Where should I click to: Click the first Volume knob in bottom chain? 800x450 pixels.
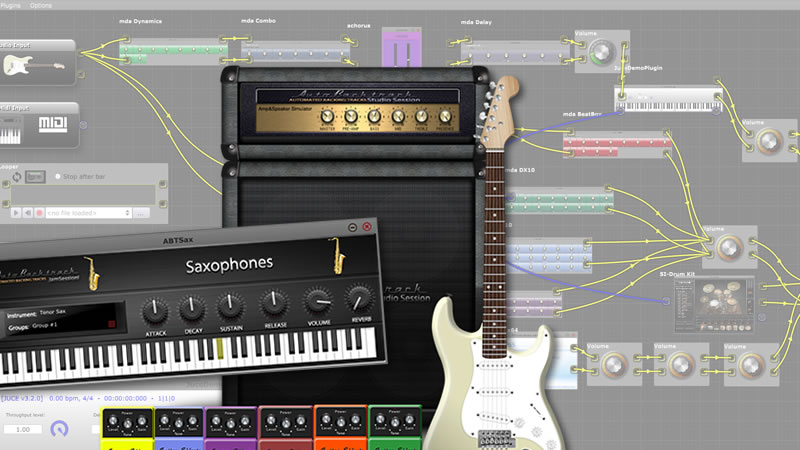point(614,365)
